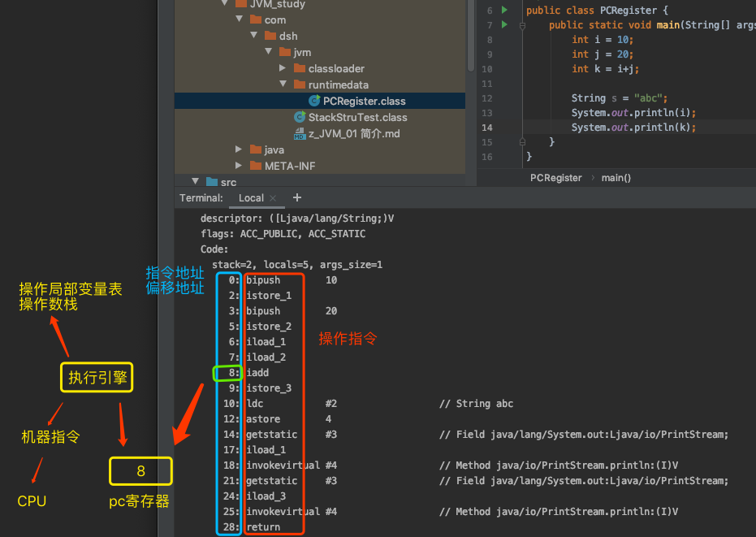Viewport: 756px width, 537px height.
Task: Click the run arrow beside class PCRegister
Action: click(504, 10)
